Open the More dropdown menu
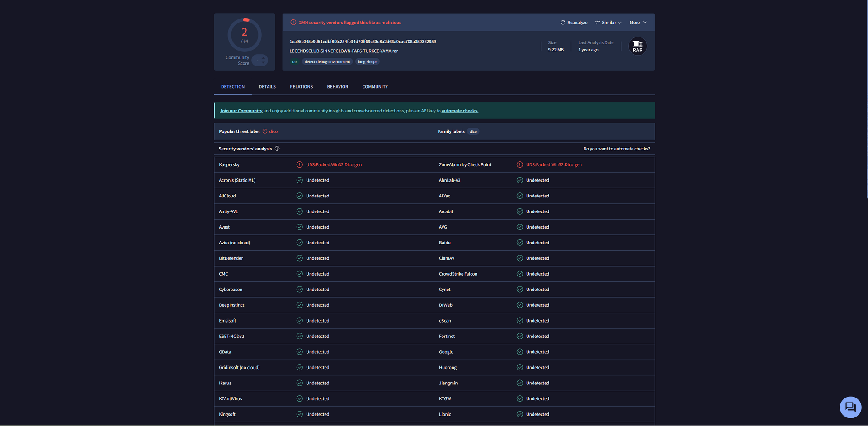868x426 pixels. pyautogui.click(x=638, y=23)
